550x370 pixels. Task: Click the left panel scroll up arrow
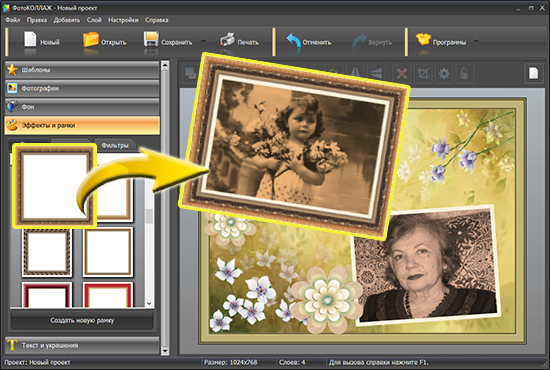(x=165, y=66)
